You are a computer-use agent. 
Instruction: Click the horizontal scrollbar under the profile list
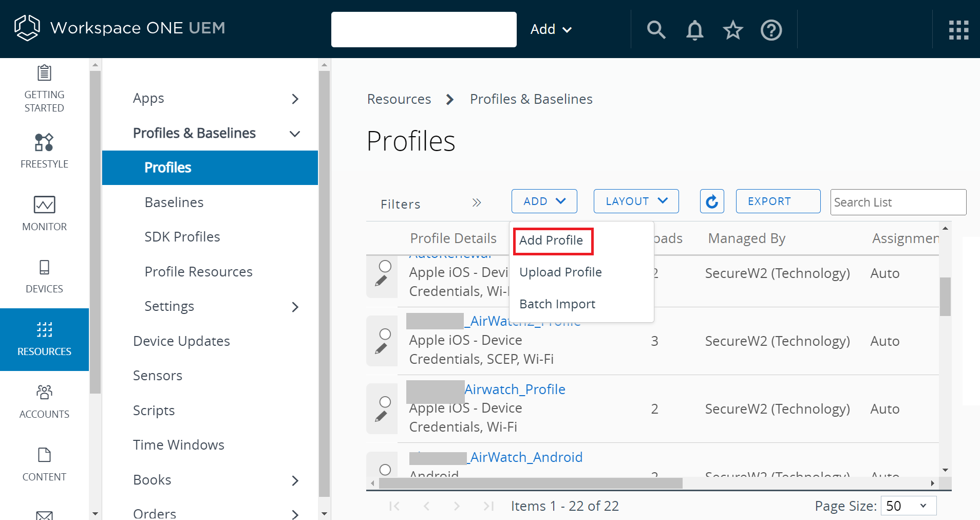coord(530,484)
